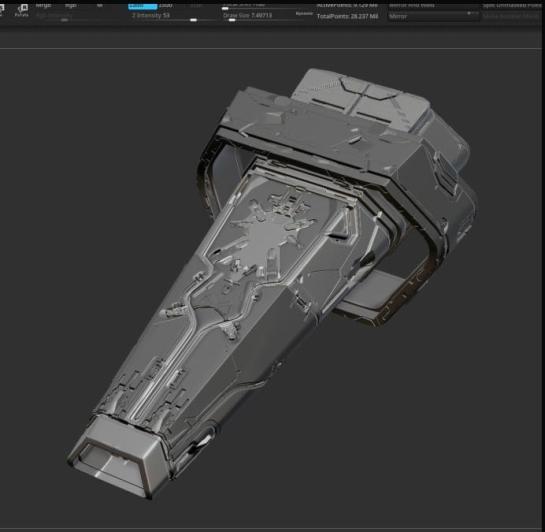This screenshot has width=545, height=532.
Task: Toggle the Dynamic draw size button
Action: 304,14
